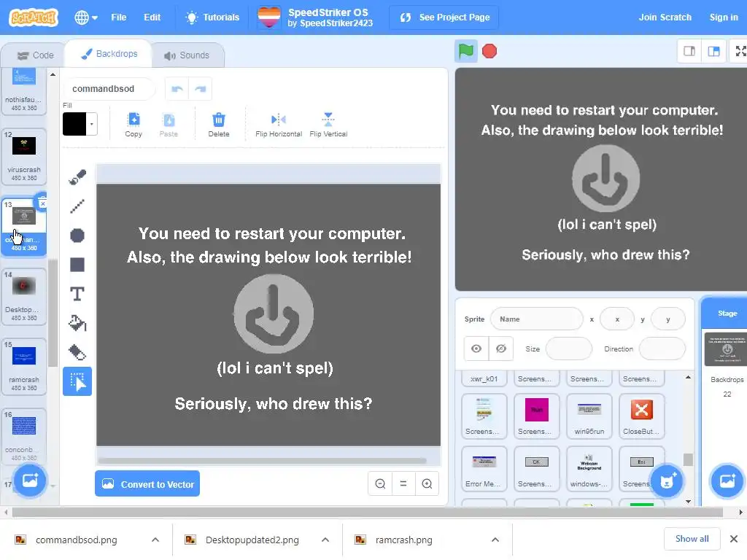Viewport: 747px width, 560px height.
Task: Expand Desktopupdated2.png download options
Action: tap(325, 540)
